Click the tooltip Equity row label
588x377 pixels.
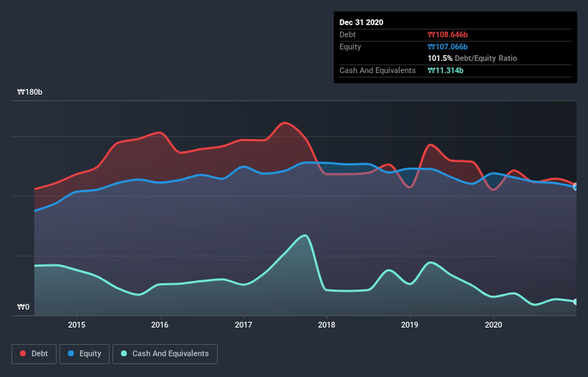[x=350, y=47]
